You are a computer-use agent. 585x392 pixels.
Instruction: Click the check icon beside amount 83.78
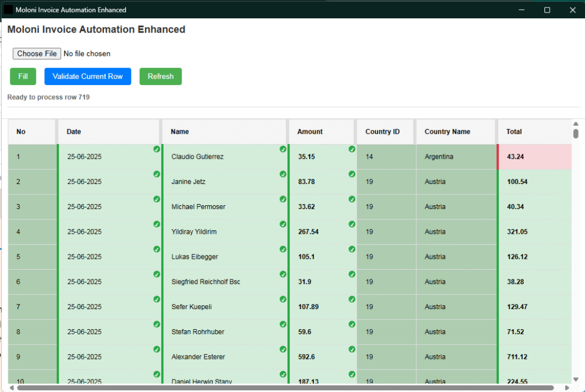pyautogui.click(x=352, y=174)
